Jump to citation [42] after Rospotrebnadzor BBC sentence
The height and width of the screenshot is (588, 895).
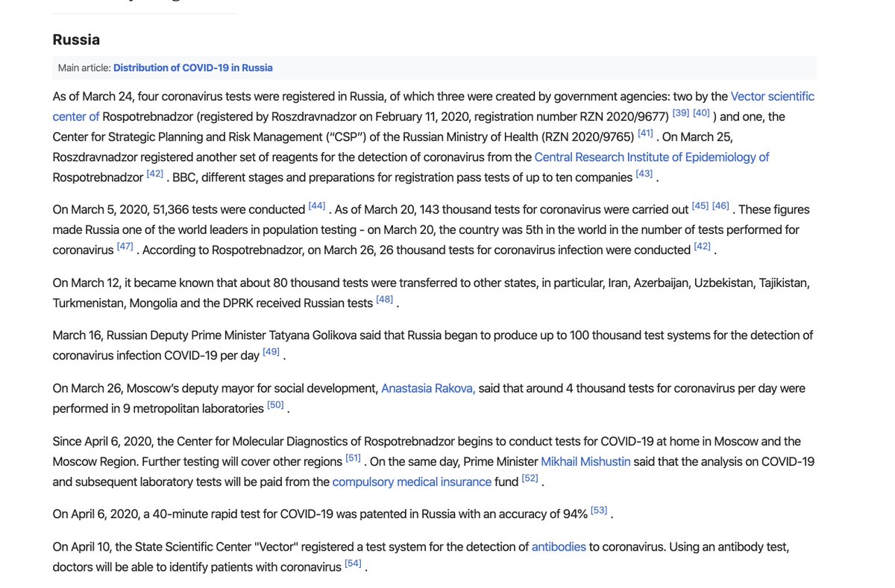[x=154, y=174]
